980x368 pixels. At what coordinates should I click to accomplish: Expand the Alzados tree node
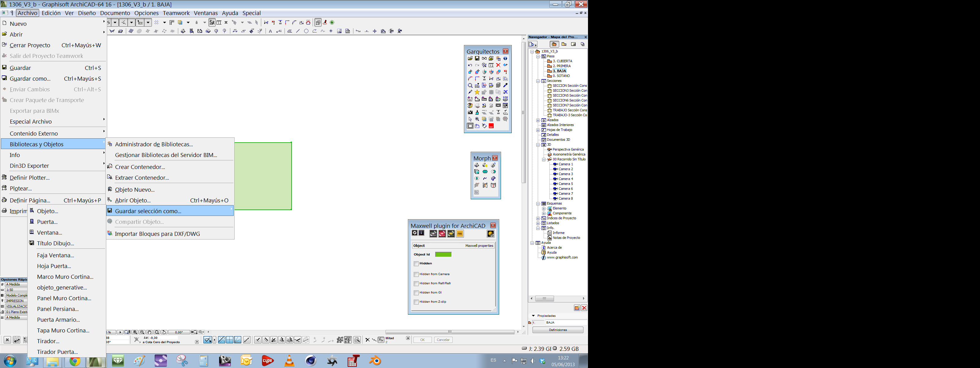point(538,120)
